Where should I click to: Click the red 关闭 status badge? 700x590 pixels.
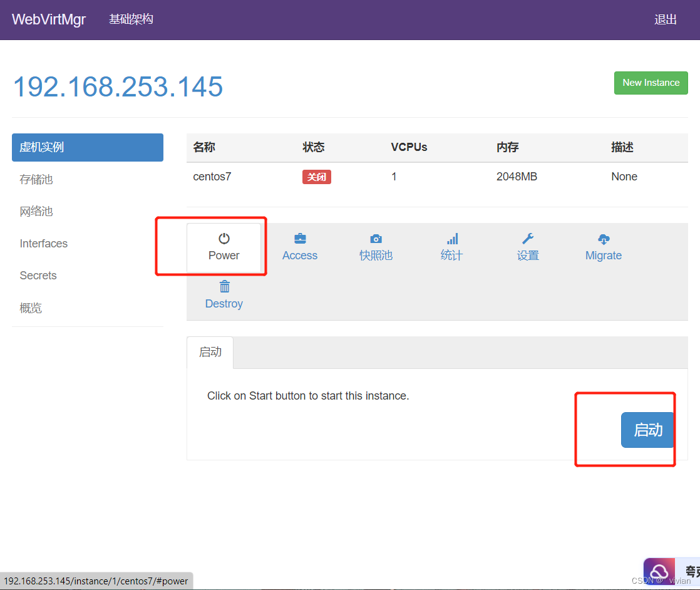(317, 177)
